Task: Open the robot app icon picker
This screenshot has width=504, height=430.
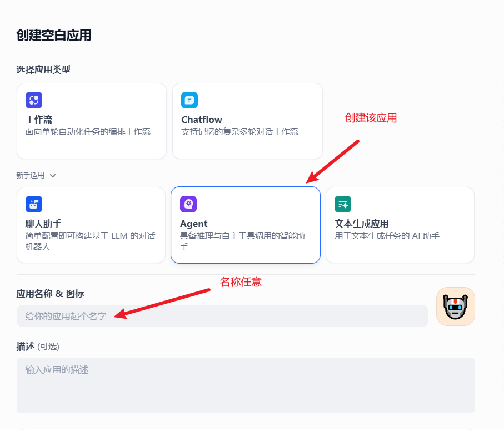Action: 456,307
